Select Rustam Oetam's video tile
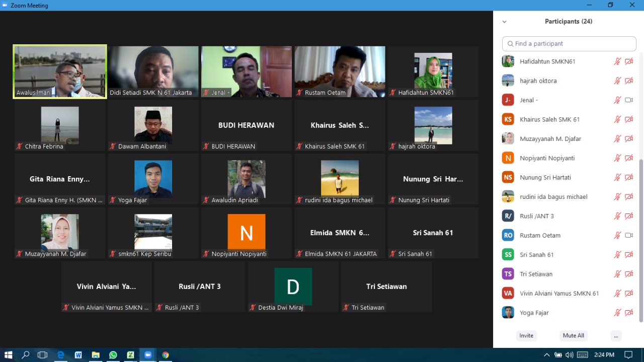644x362 pixels. pos(340,71)
